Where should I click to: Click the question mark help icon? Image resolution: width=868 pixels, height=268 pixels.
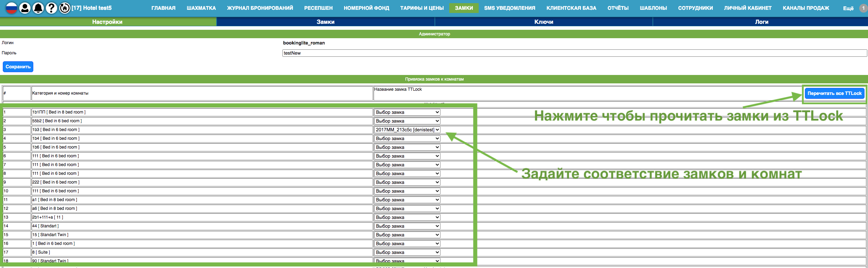pos(52,8)
